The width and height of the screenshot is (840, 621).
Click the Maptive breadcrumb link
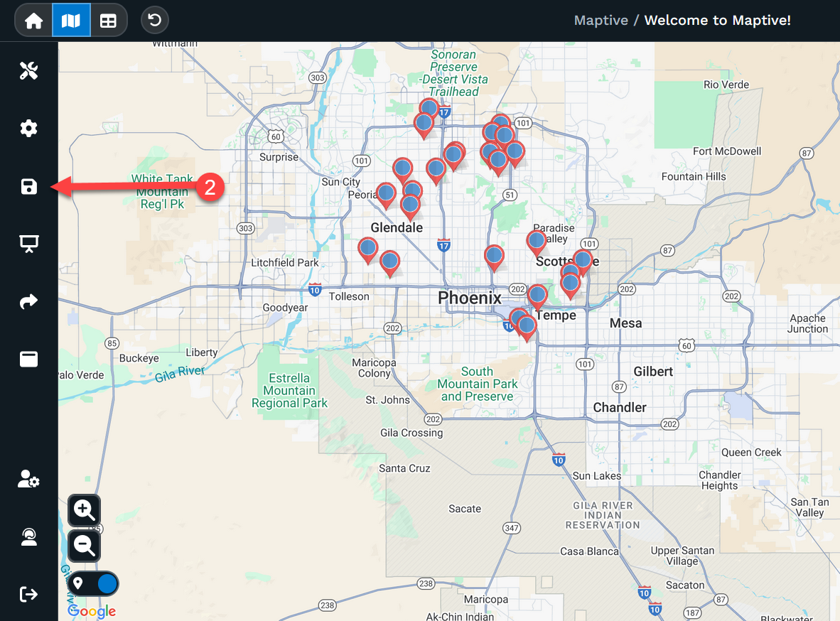coord(601,21)
